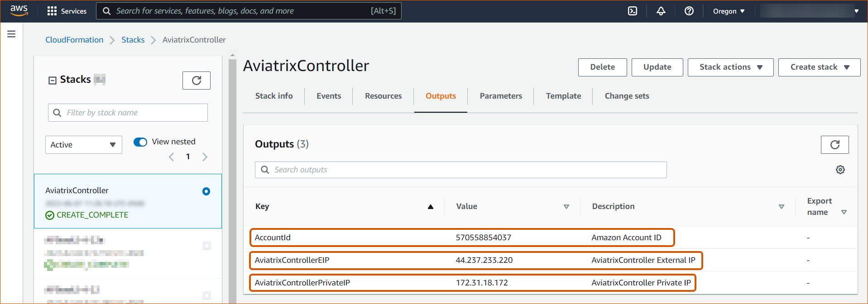This screenshot has width=868, height=304.
Task: Click the AviatrixController Private IP description
Action: pos(641,283)
